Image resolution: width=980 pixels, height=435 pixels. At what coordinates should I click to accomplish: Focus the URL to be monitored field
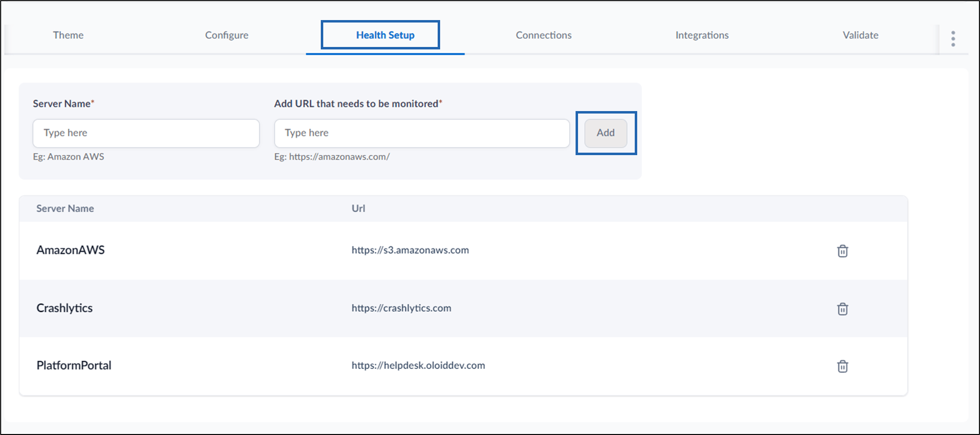click(x=422, y=133)
